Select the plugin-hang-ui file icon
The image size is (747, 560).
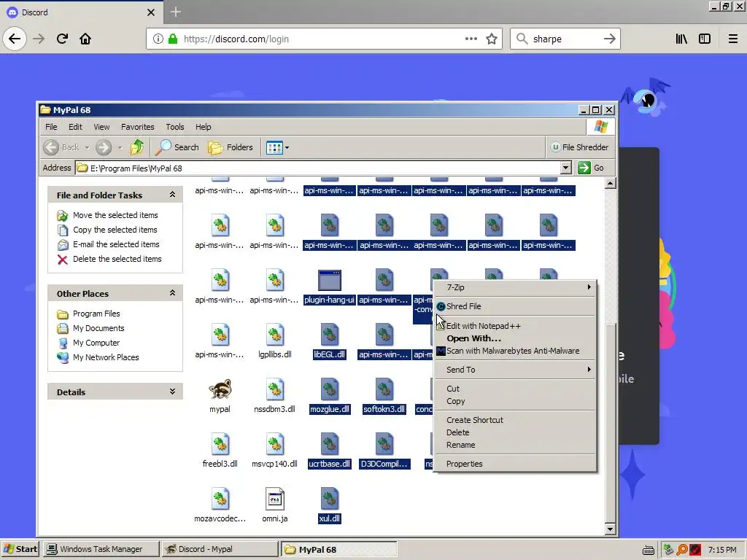(329, 280)
